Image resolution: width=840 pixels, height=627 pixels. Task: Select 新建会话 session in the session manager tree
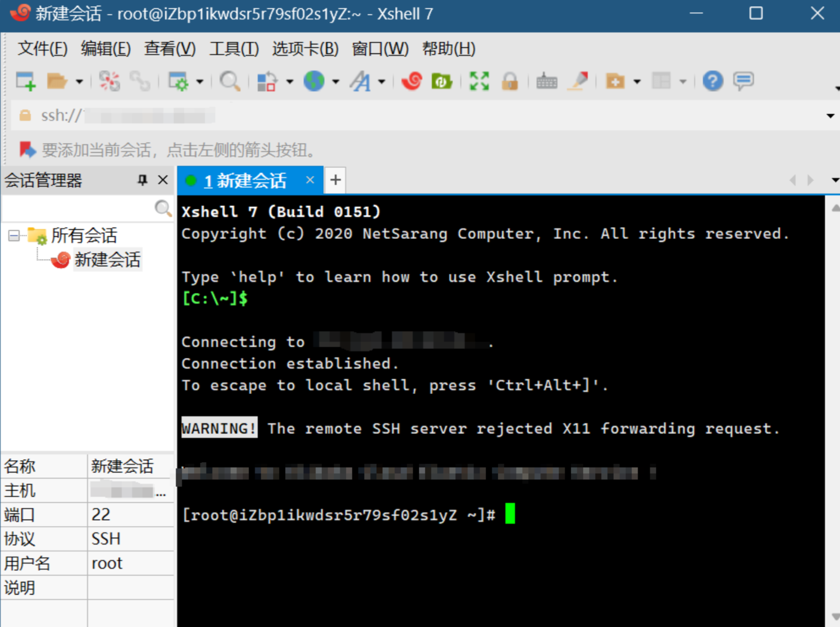coord(107,259)
